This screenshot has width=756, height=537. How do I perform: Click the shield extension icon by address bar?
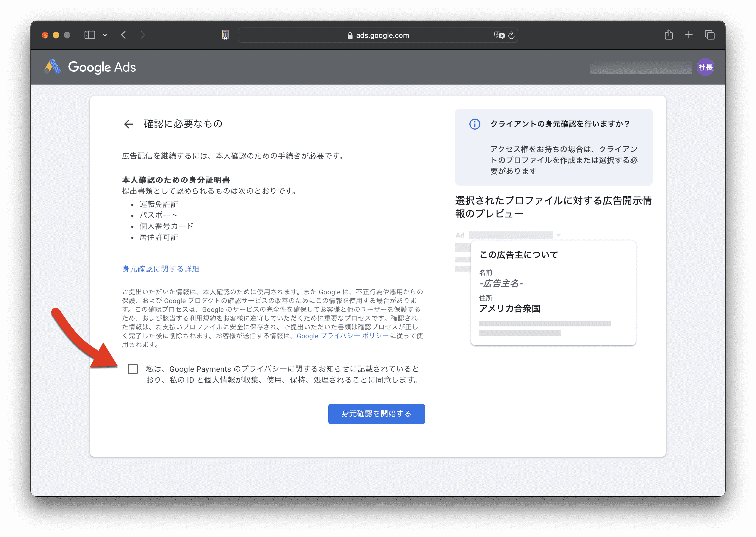coord(225,35)
